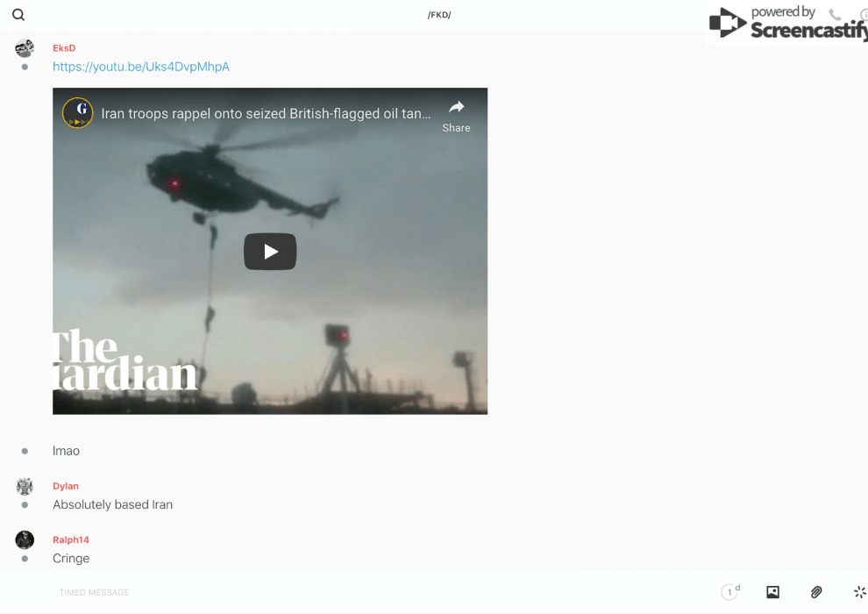Open EksD's username
Screen dimensions: 868x614
[x=64, y=48]
